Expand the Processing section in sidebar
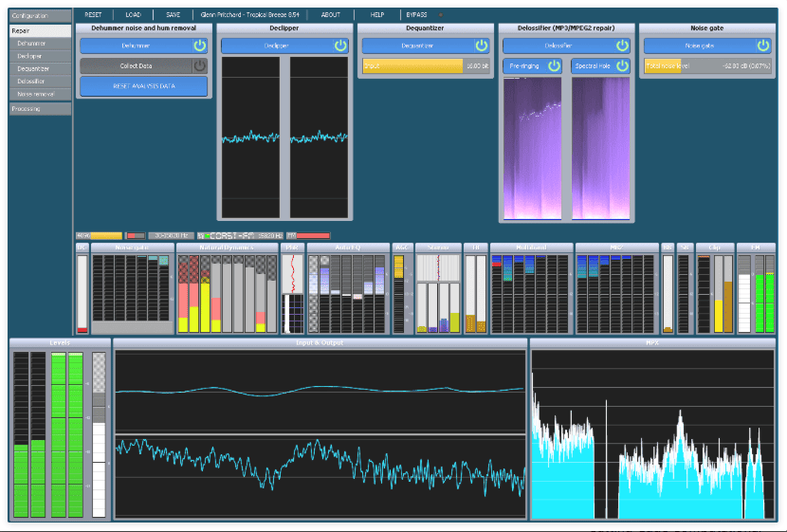787x532 pixels. click(40, 109)
